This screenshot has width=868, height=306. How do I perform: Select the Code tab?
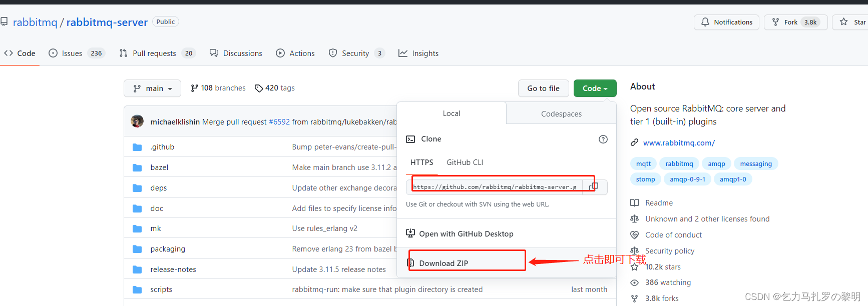pos(20,53)
